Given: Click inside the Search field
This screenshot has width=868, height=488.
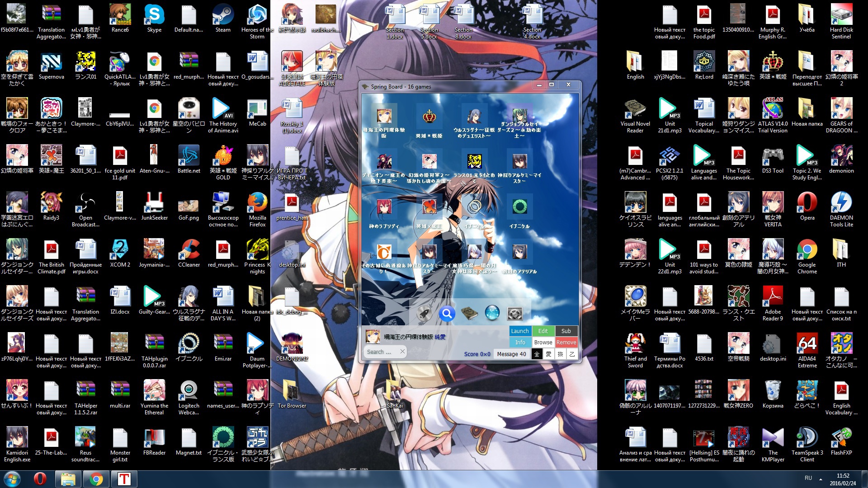Looking at the screenshot, I should coord(380,352).
